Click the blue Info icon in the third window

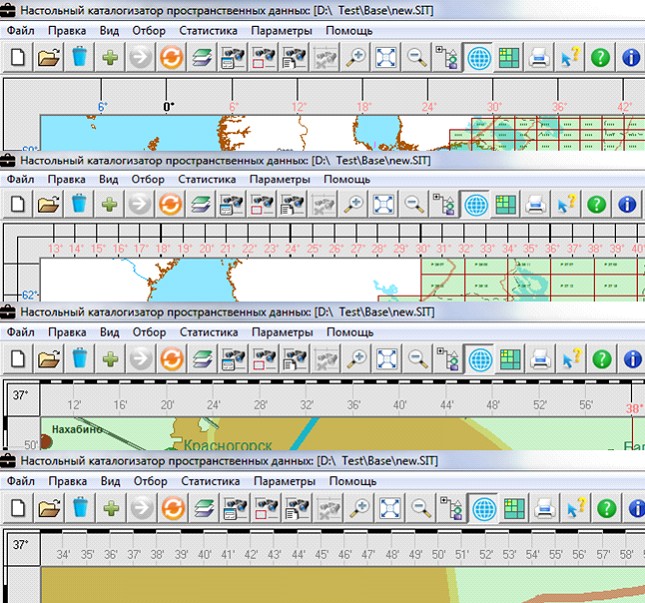click(x=630, y=358)
